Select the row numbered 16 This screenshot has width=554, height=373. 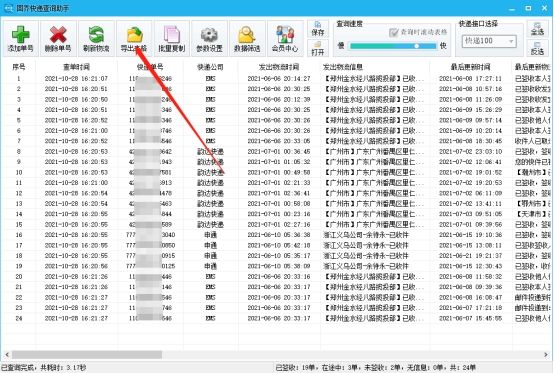click(x=276, y=235)
